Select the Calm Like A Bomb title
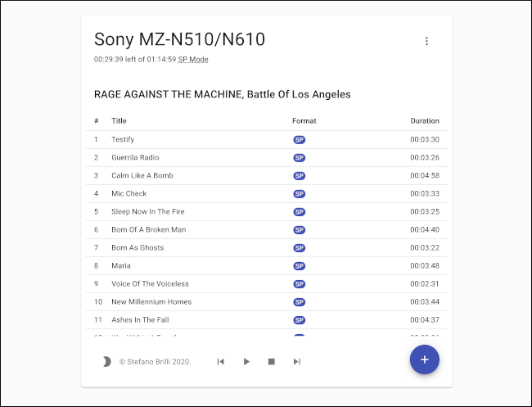 [x=142, y=175]
